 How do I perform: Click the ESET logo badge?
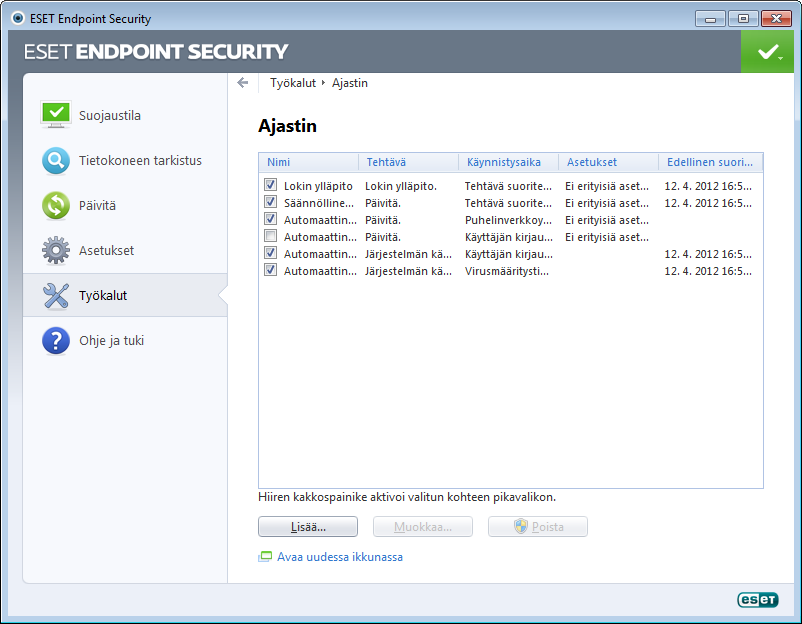click(x=758, y=599)
